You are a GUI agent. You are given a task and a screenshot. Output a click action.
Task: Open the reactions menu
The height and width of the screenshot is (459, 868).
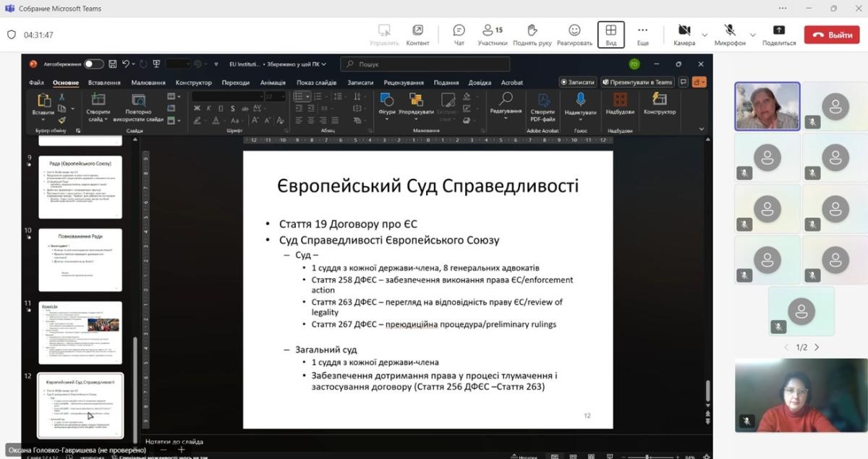[x=574, y=34]
